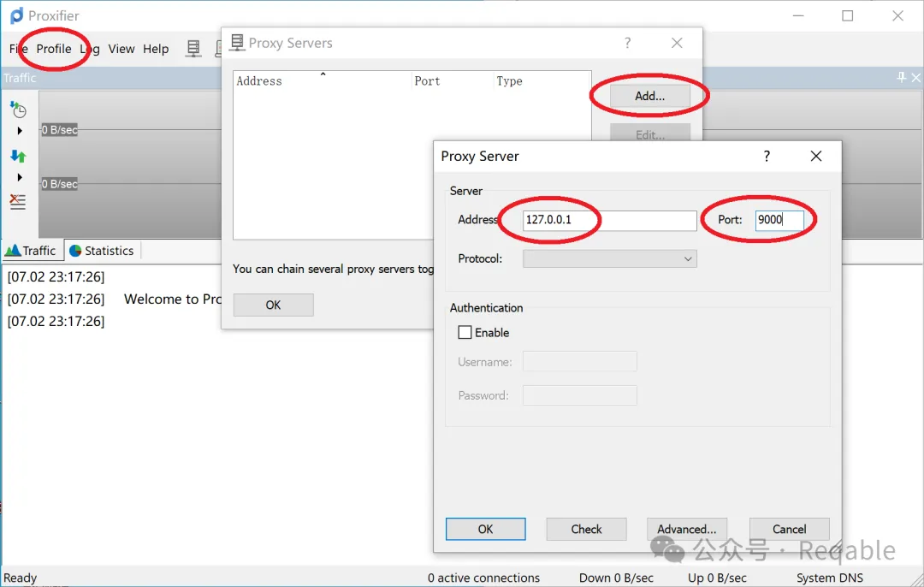This screenshot has width=924, height=587.
Task: Sort the list by Port column header
Action: click(x=453, y=80)
